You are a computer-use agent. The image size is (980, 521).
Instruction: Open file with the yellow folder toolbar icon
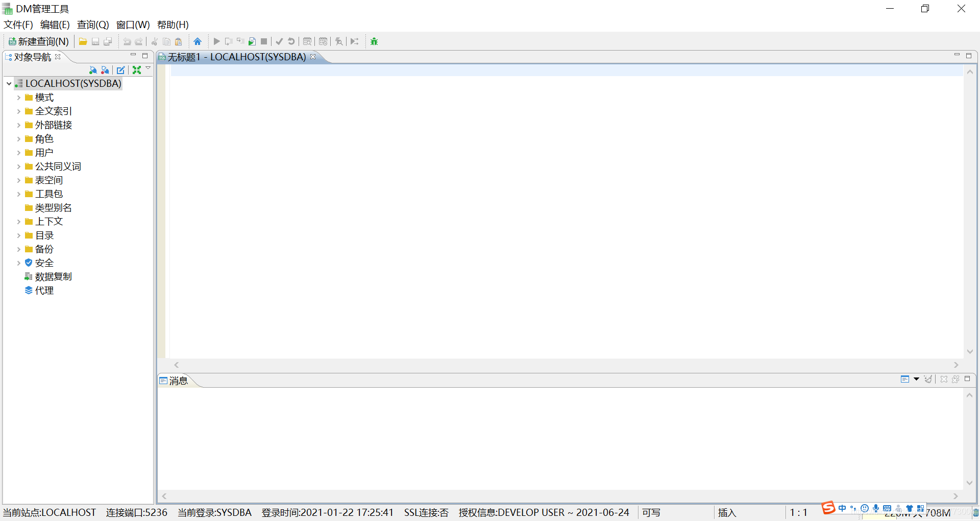tap(83, 41)
